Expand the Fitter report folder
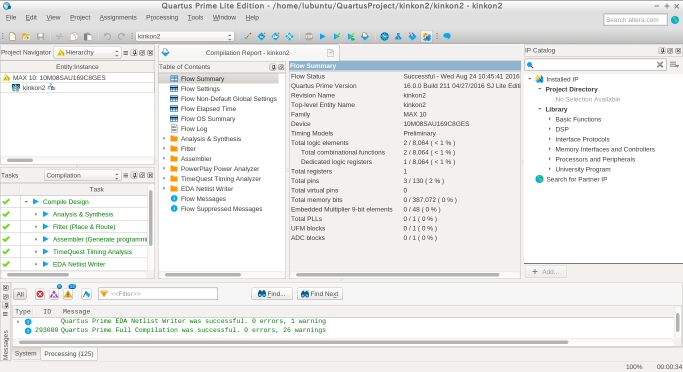This screenshot has width=683, height=372. click(x=164, y=149)
